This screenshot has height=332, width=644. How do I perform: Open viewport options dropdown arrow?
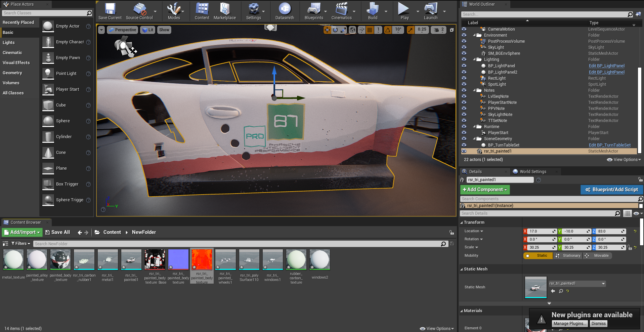[x=101, y=30]
